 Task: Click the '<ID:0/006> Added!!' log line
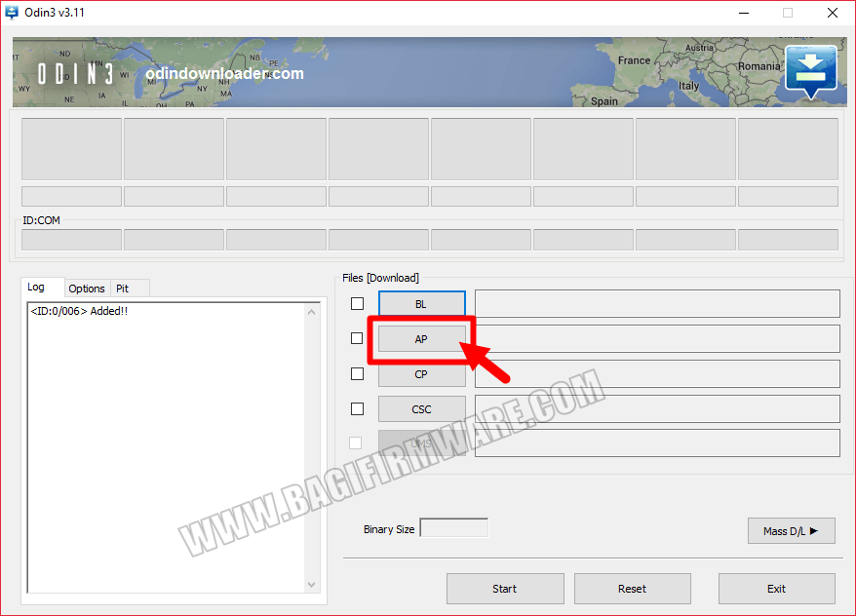pos(79,311)
